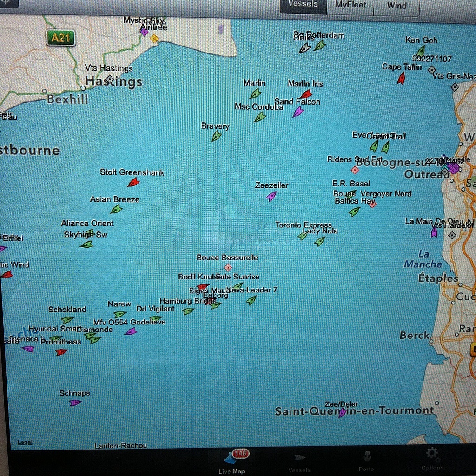Open the Baltica Hav green vessel marker
Viewport: 476px width, 476px height.
coord(354,212)
